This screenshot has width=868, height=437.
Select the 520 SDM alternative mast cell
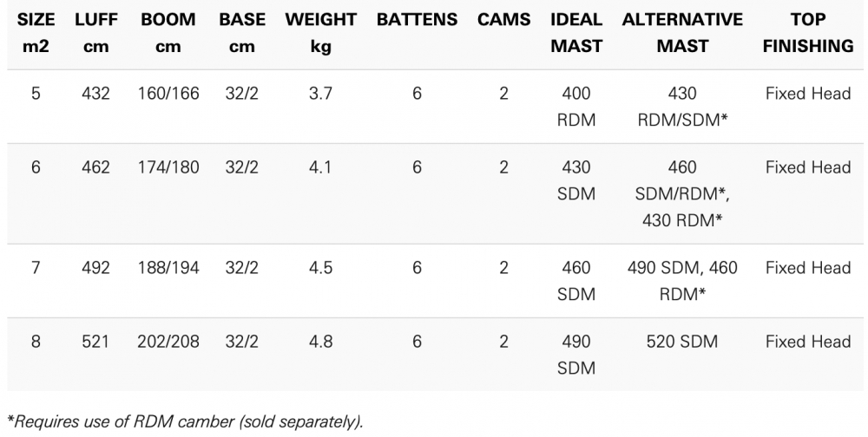[x=682, y=342]
